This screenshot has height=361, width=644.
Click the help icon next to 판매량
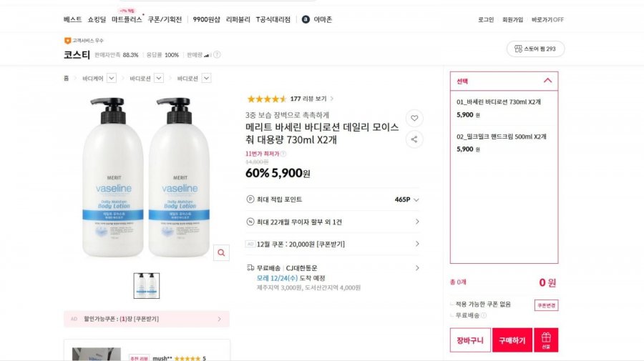pyautogui.click(x=217, y=54)
